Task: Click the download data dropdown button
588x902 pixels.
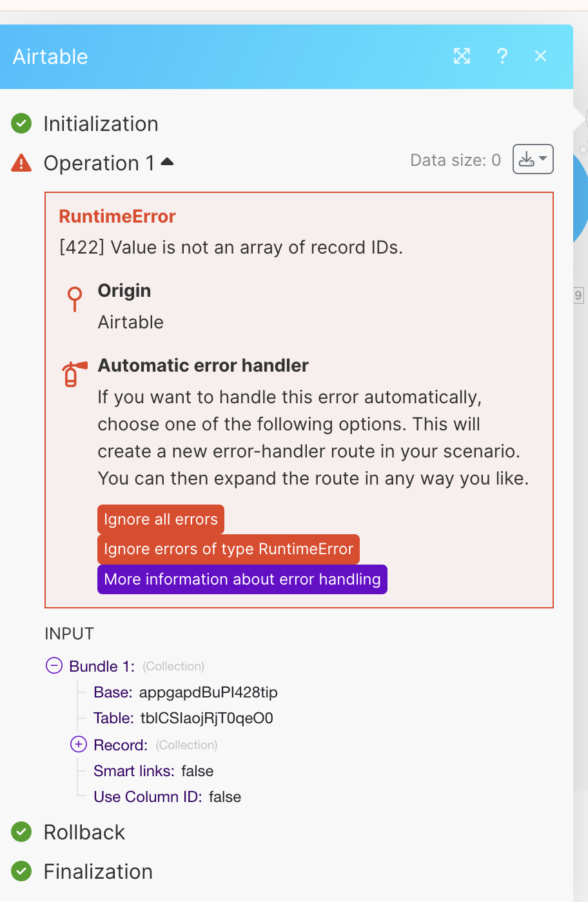Action: [533, 159]
